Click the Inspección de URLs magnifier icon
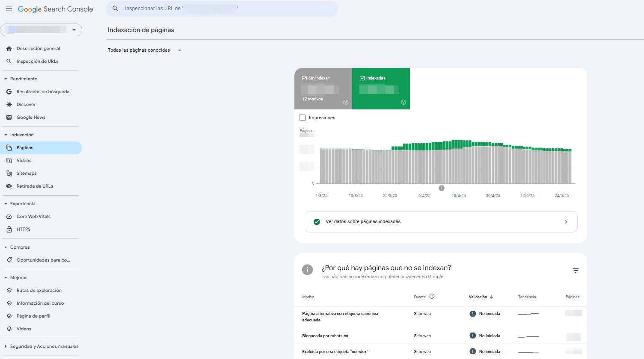 coord(9,62)
